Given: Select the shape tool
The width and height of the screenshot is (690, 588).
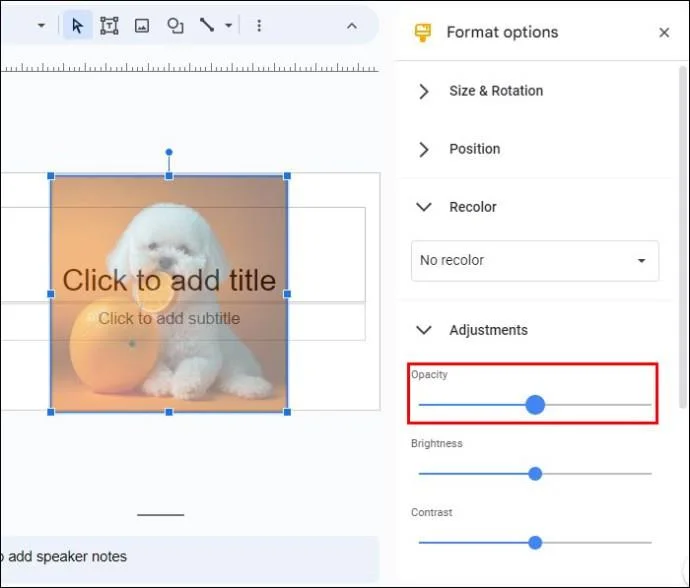Looking at the screenshot, I should click(175, 26).
